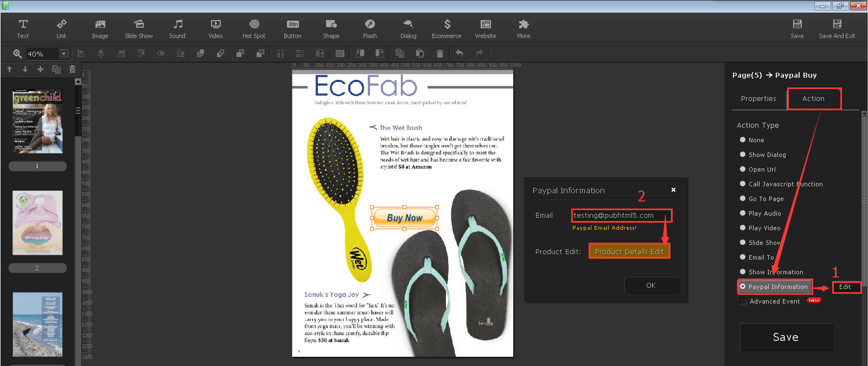Enable the Advanced Event checkbox

coord(744,301)
